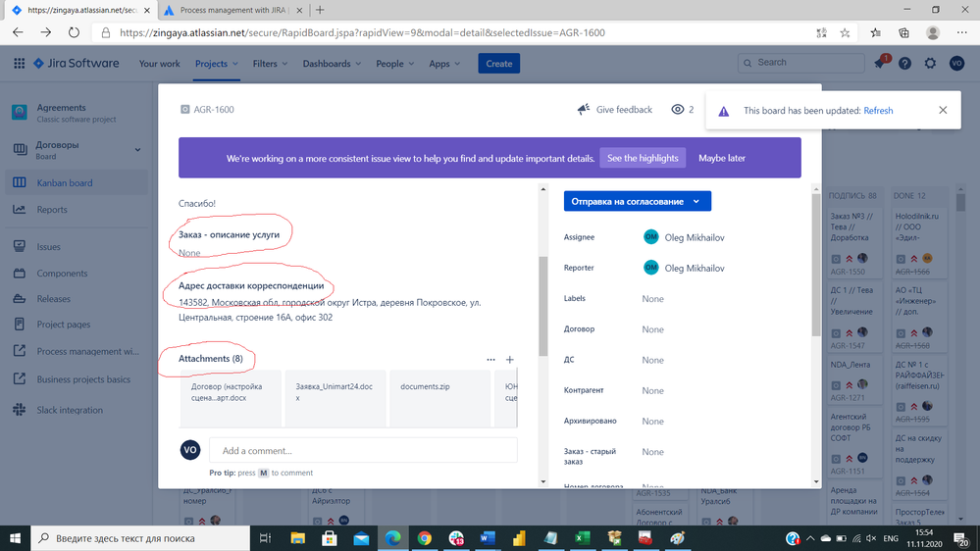Open the Договор (настройка сцена) attachment
Image resolution: width=980 pixels, height=551 pixels.
230,399
